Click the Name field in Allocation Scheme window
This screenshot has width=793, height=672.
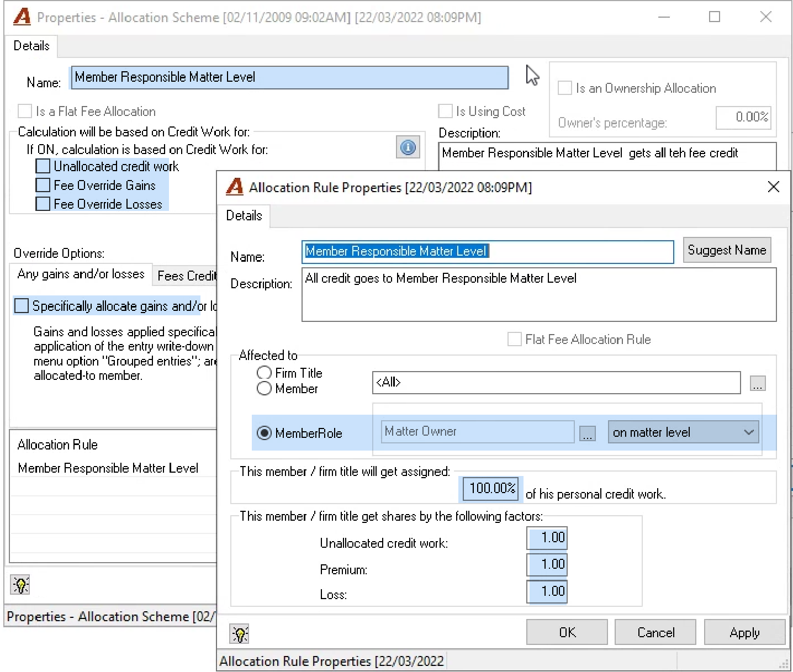[x=289, y=77]
